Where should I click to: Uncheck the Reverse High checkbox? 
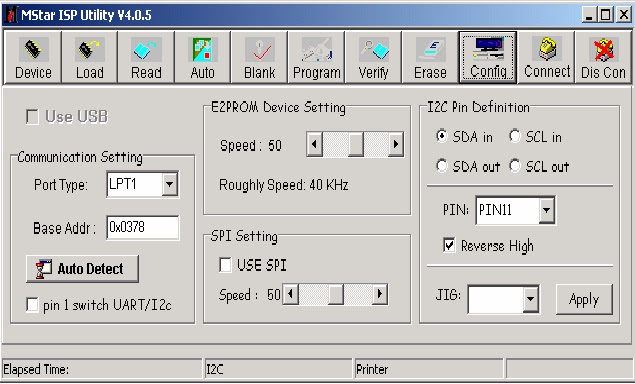[449, 245]
